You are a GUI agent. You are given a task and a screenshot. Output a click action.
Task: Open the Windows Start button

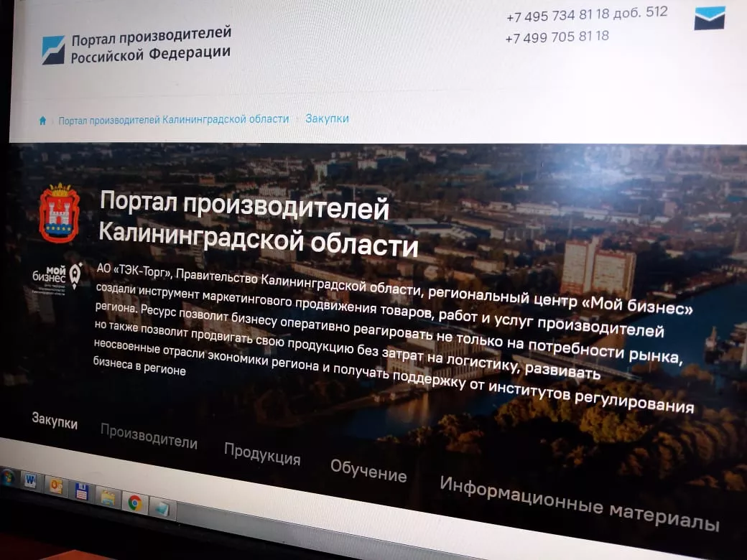[8, 477]
